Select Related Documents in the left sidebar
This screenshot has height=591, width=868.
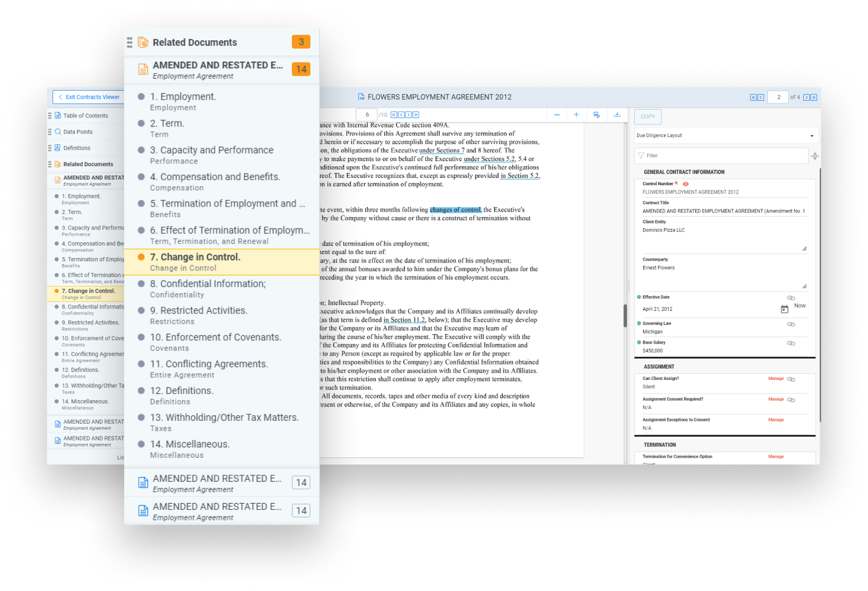(87, 163)
